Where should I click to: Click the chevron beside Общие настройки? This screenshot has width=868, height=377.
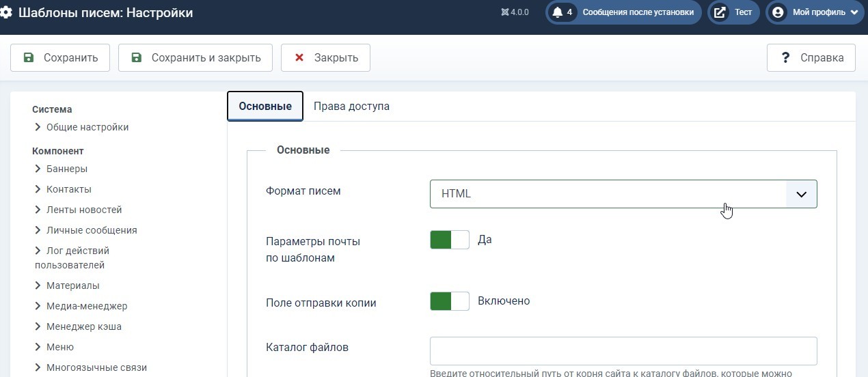[x=38, y=127]
